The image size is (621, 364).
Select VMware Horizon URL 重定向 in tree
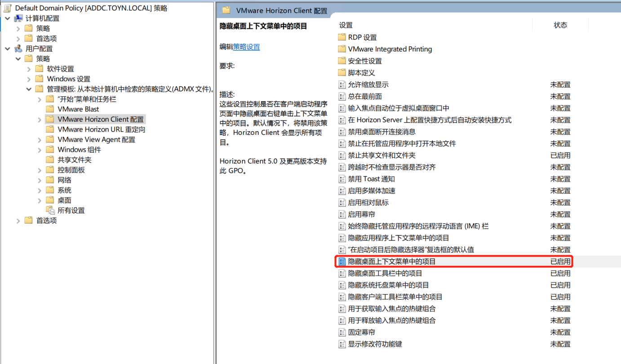coord(102,129)
